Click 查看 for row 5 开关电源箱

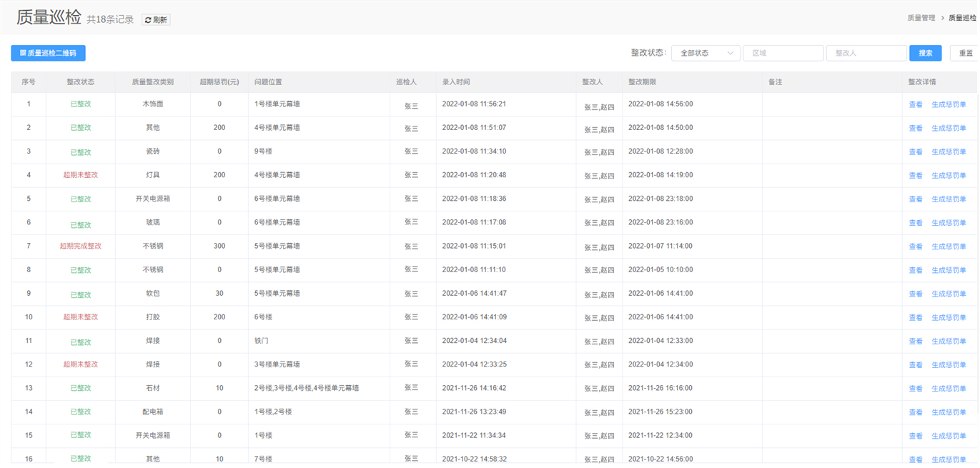[x=916, y=199]
